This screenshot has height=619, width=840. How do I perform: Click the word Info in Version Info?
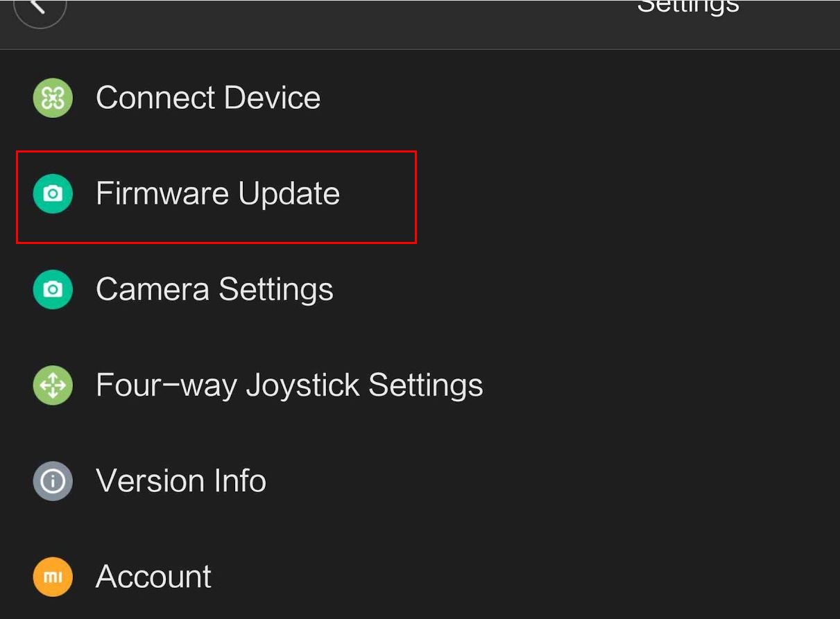click(238, 481)
